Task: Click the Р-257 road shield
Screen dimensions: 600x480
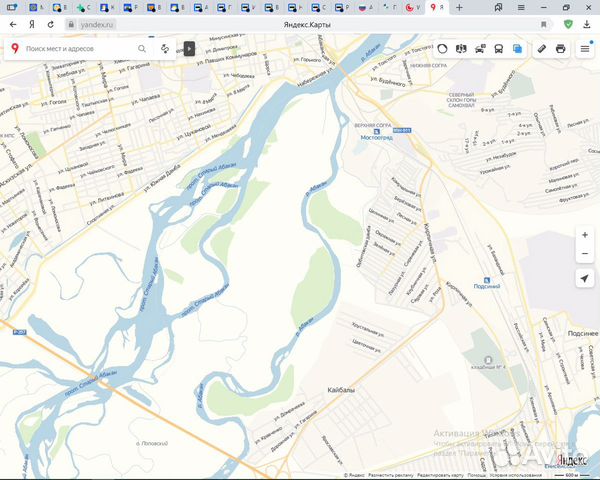Action: coord(20,332)
